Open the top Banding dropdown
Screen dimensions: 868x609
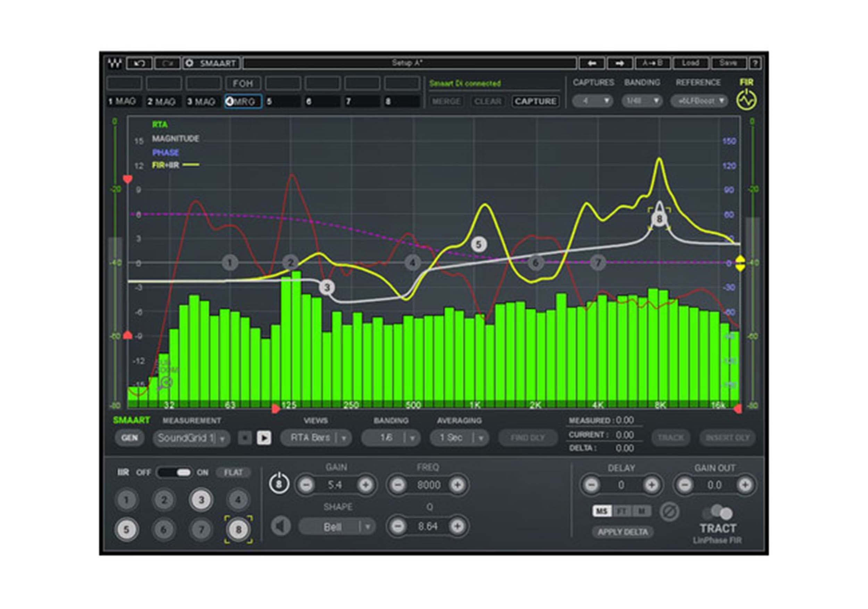pyautogui.click(x=642, y=101)
